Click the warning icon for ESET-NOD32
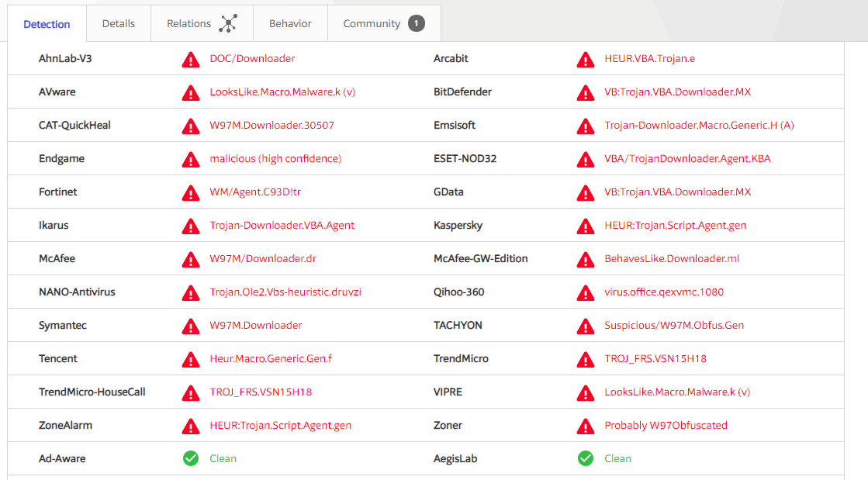Viewport: 868px width, 480px height. pyautogui.click(x=585, y=160)
